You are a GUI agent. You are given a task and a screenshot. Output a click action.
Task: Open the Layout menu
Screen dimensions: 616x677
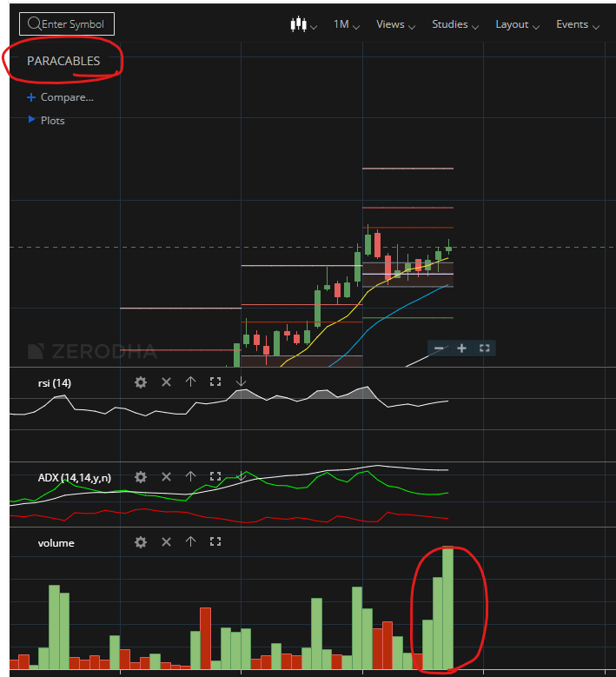517,24
